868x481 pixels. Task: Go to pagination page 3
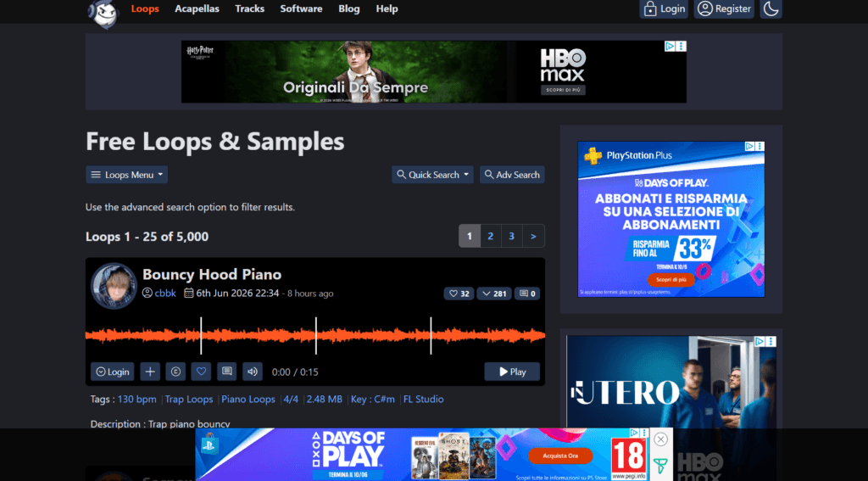point(511,236)
